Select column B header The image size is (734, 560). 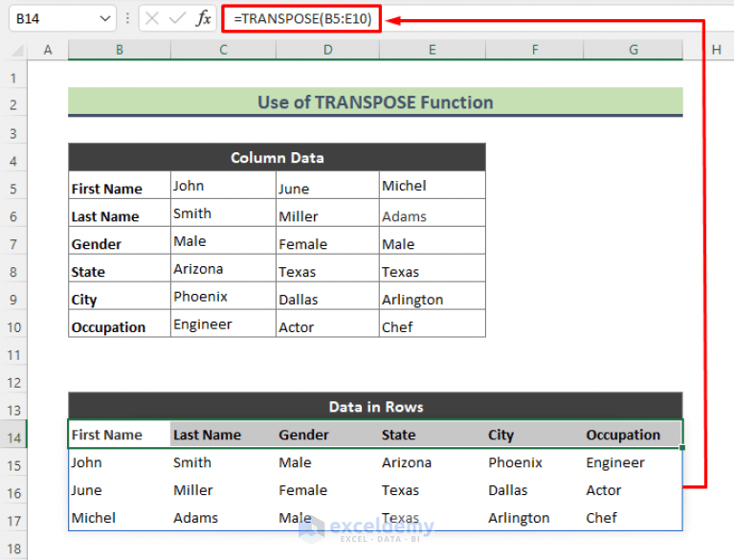(120, 50)
